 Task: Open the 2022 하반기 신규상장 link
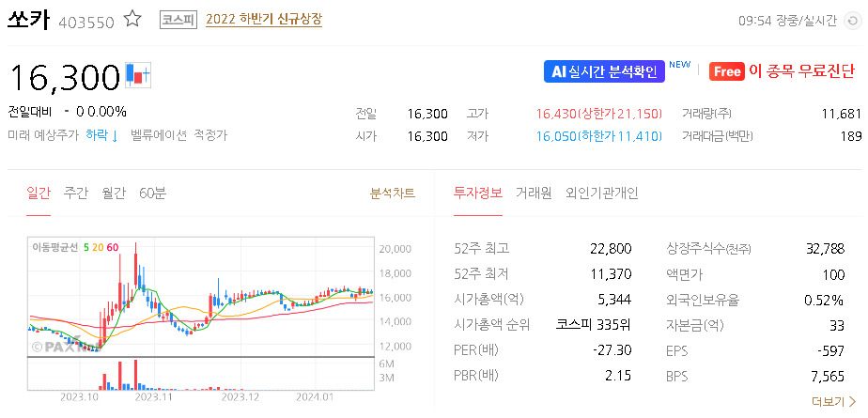264,20
